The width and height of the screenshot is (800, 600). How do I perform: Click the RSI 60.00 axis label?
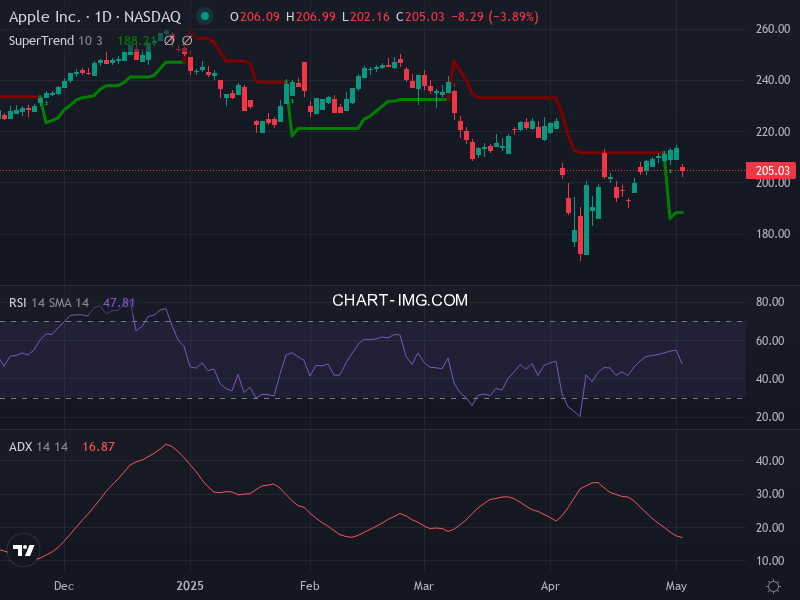click(x=770, y=340)
